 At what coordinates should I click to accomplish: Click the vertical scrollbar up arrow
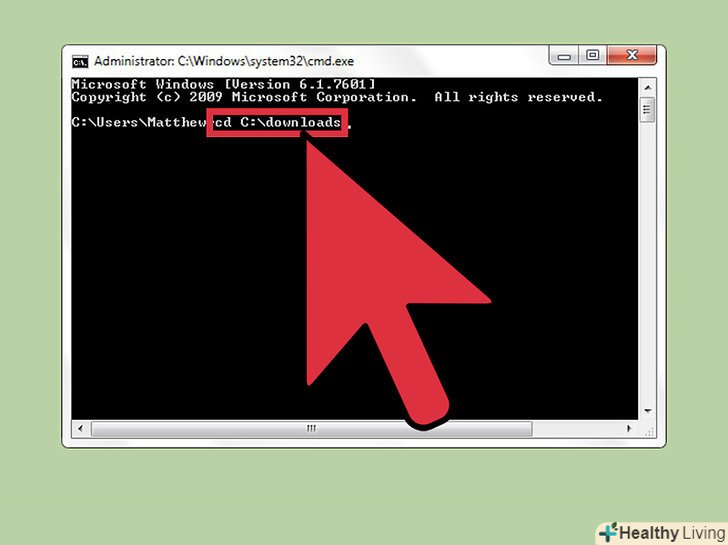pos(648,88)
